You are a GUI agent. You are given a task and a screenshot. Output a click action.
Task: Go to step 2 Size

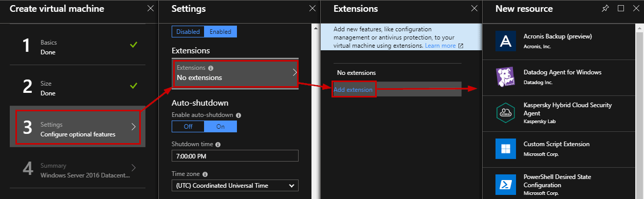pos(78,87)
